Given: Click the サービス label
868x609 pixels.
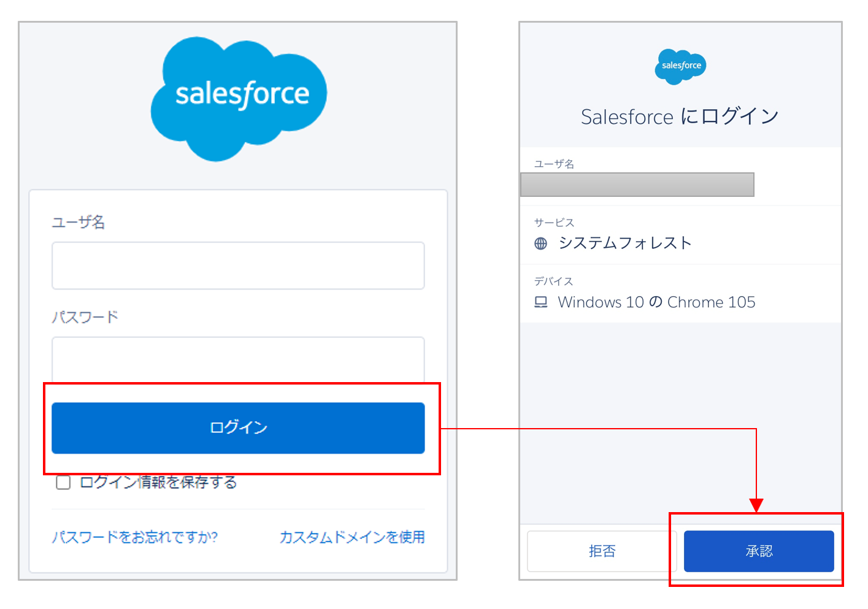Looking at the screenshot, I should (x=554, y=223).
